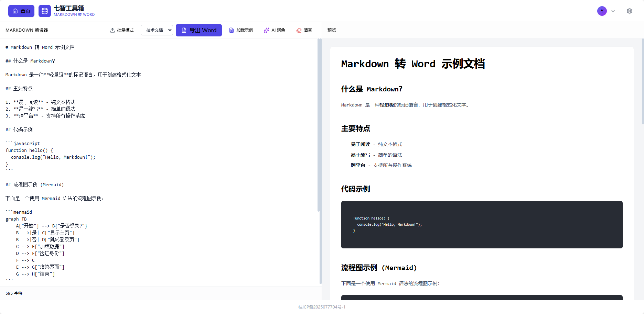Click 清空 to clear the editor
This screenshot has width=644, height=314.
(x=304, y=30)
